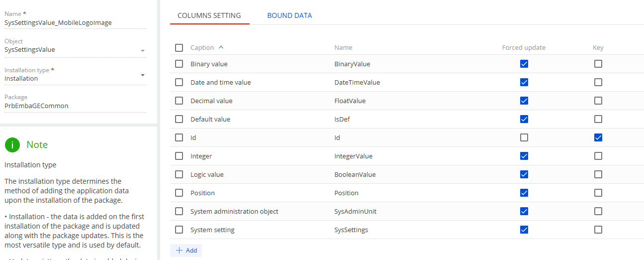Sort the table by Caption header

coord(202,48)
